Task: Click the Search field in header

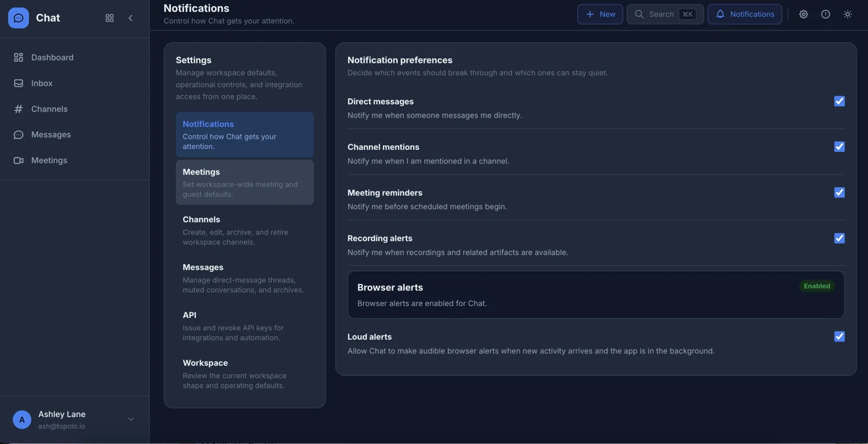Action: [665, 14]
